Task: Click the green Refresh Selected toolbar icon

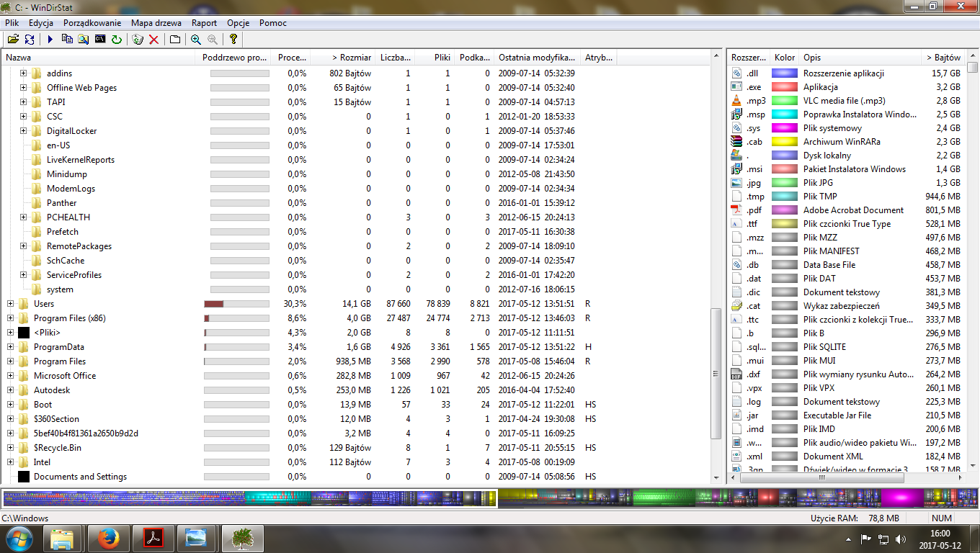Action: pyautogui.click(x=117, y=39)
